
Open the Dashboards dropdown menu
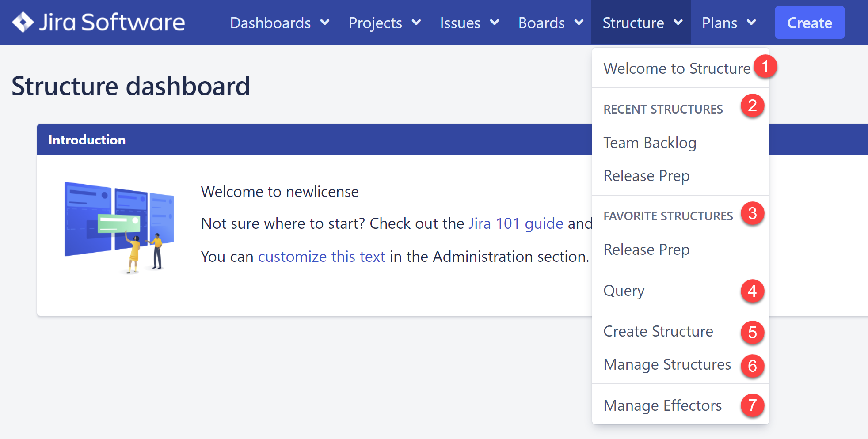click(x=279, y=23)
